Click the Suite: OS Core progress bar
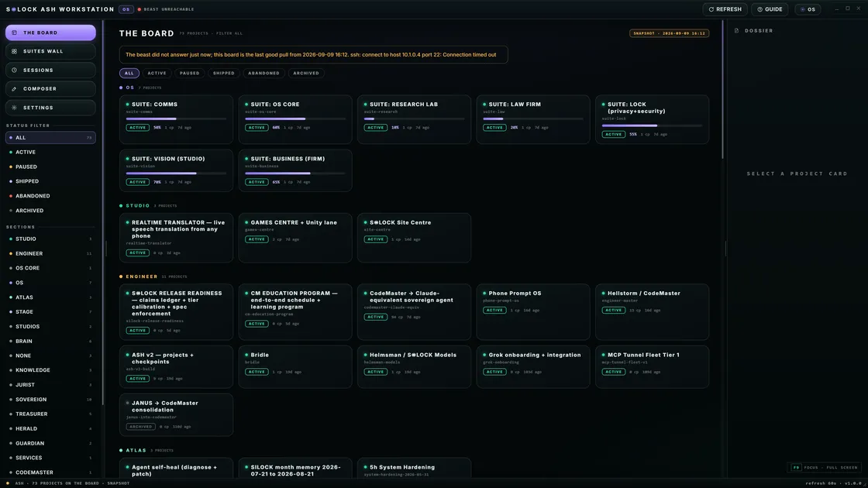 (295, 119)
